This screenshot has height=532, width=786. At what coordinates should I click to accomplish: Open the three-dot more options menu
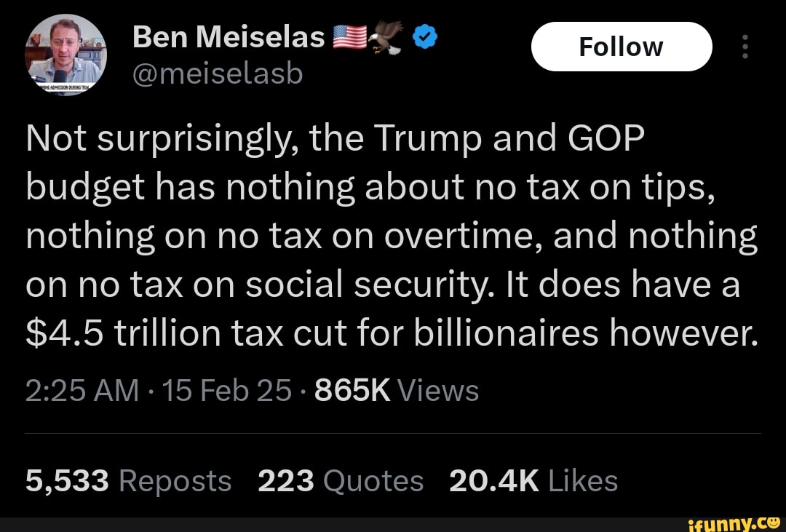(744, 46)
